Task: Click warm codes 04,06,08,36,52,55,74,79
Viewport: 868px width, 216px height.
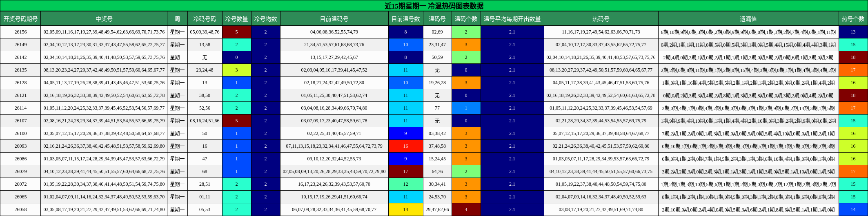Action: pos(334,32)
